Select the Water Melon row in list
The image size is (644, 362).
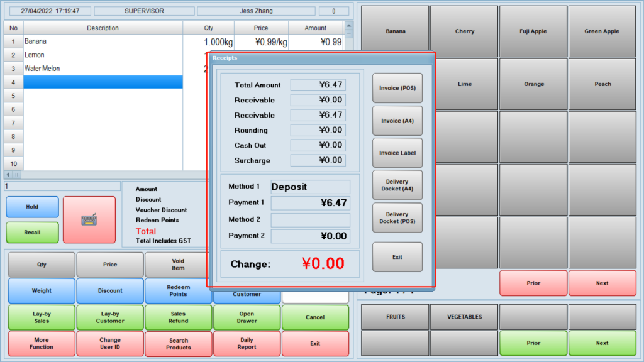tap(103, 69)
